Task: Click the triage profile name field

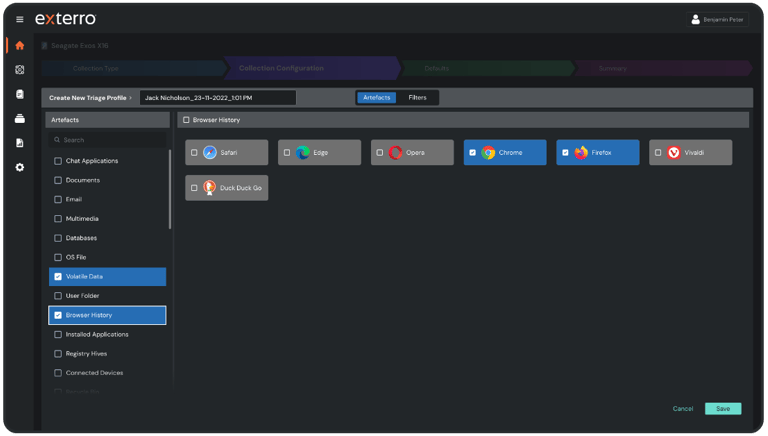Action: pos(218,98)
